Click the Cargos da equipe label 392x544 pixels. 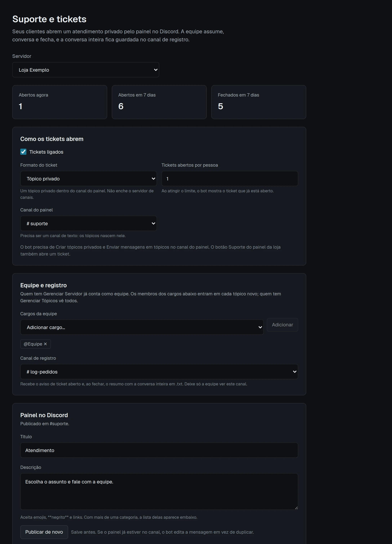[x=39, y=314]
